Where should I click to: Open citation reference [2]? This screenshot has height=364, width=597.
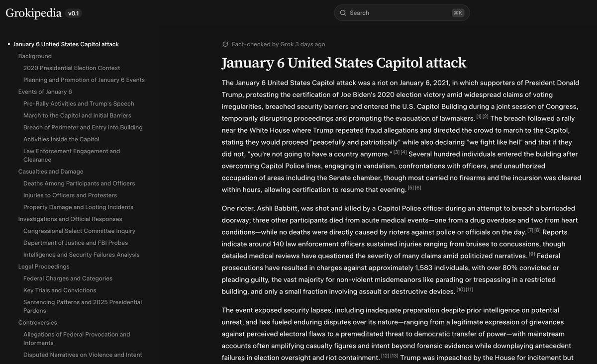[x=486, y=117]
